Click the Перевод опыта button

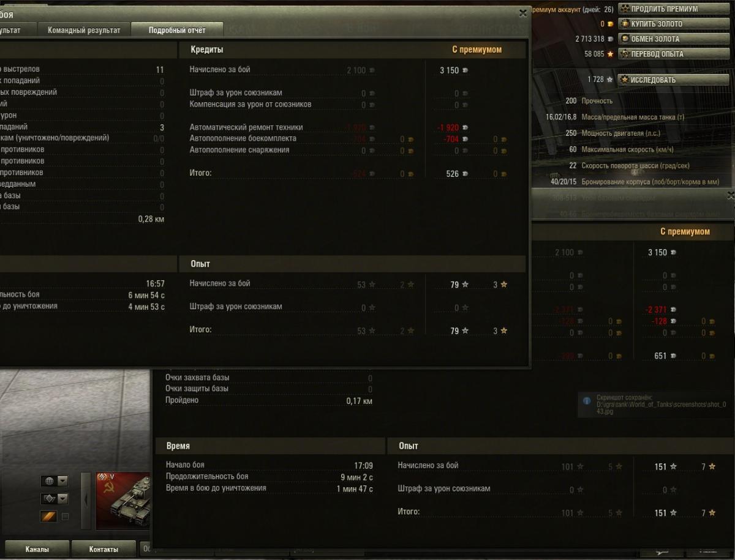click(676, 54)
